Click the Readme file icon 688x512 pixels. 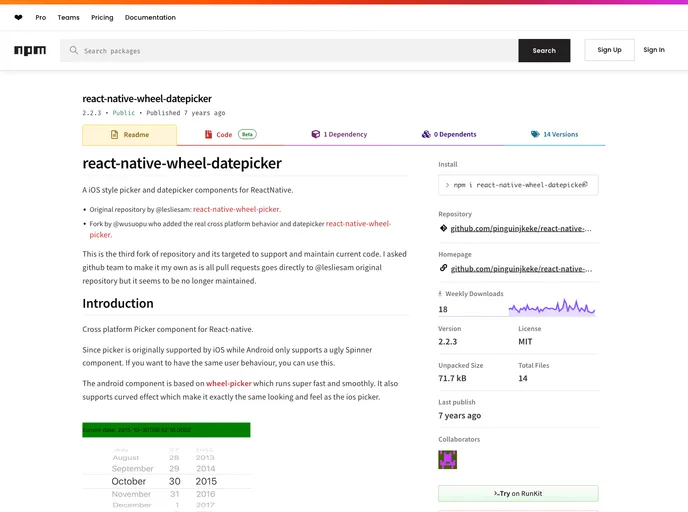coord(115,135)
